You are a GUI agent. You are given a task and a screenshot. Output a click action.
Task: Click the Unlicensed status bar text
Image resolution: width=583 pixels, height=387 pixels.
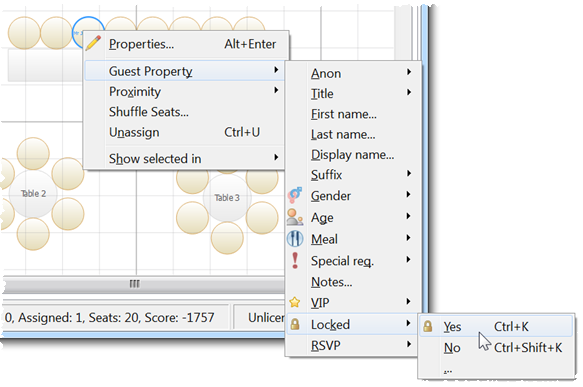point(266,317)
